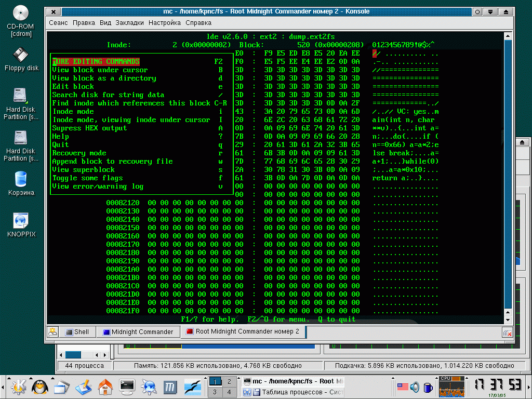Switch to virtual desktop 3
532x399 pixels.
click(x=215, y=392)
